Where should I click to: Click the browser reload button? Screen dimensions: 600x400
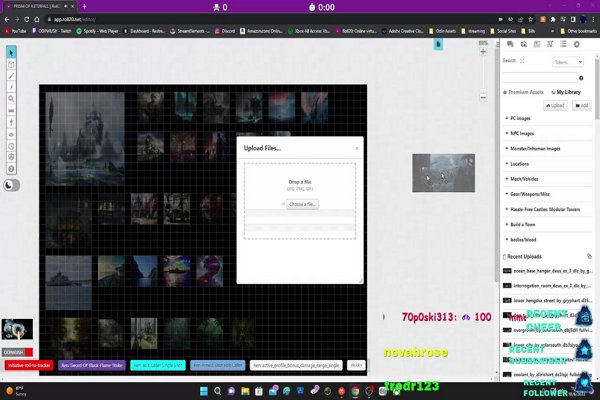(x=26, y=19)
